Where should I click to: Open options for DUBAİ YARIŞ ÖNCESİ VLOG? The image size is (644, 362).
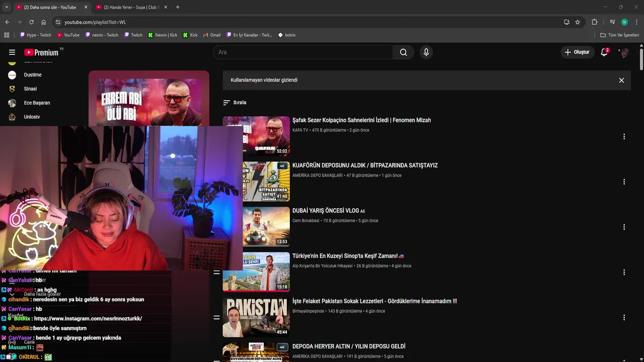pyautogui.click(x=624, y=227)
